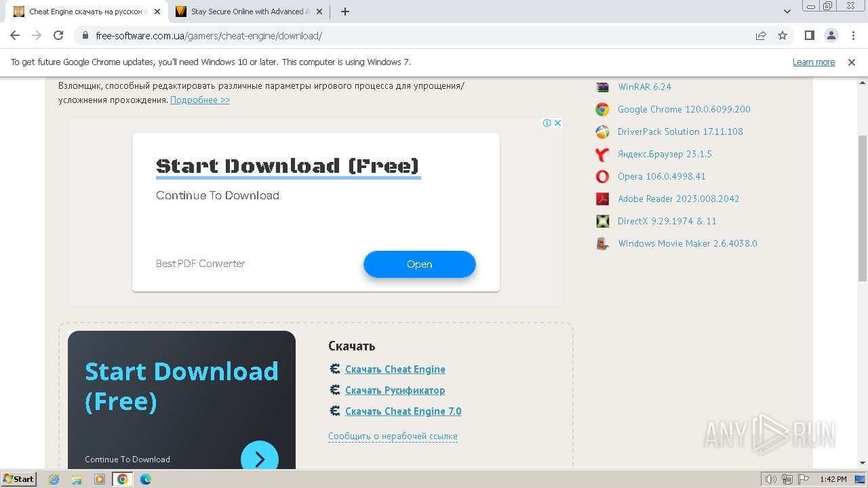This screenshot has width=868, height=488.
Task: Click the WinRAR icon in sidebar
Action: click(602, 87)
